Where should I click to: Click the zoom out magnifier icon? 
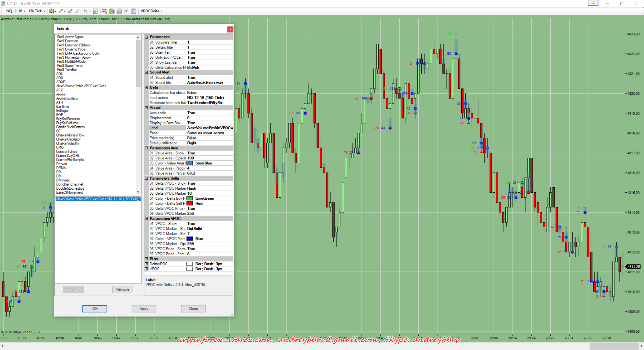[x=77, y=11]
